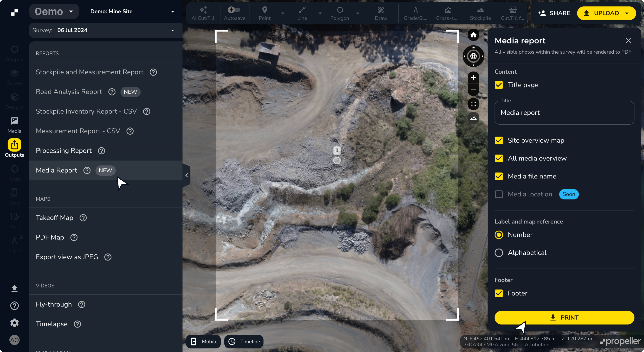Show help for Media Report
644x352 pixels.
[x=87, y=170]
